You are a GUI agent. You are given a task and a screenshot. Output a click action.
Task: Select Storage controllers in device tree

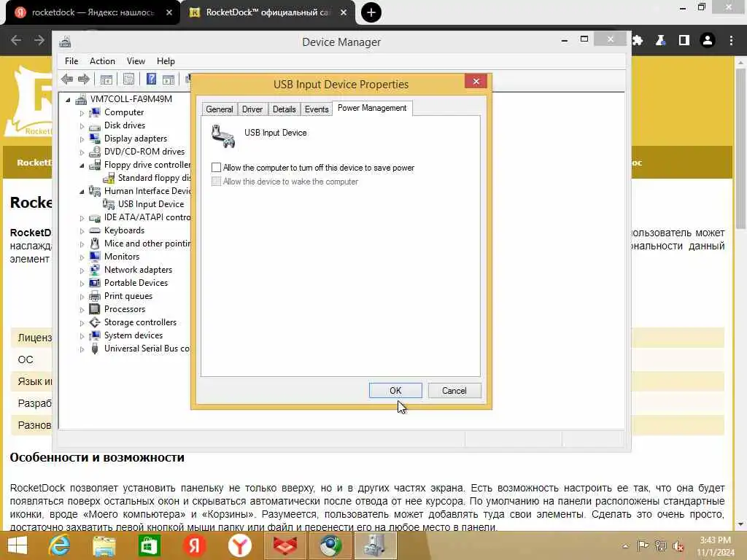(x=140, y=322)
